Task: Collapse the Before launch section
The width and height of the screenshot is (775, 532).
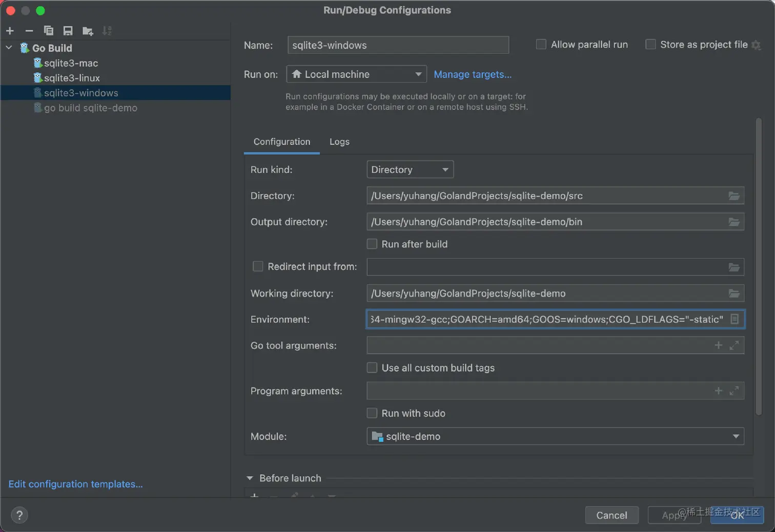Action: [x=250, y=478]
